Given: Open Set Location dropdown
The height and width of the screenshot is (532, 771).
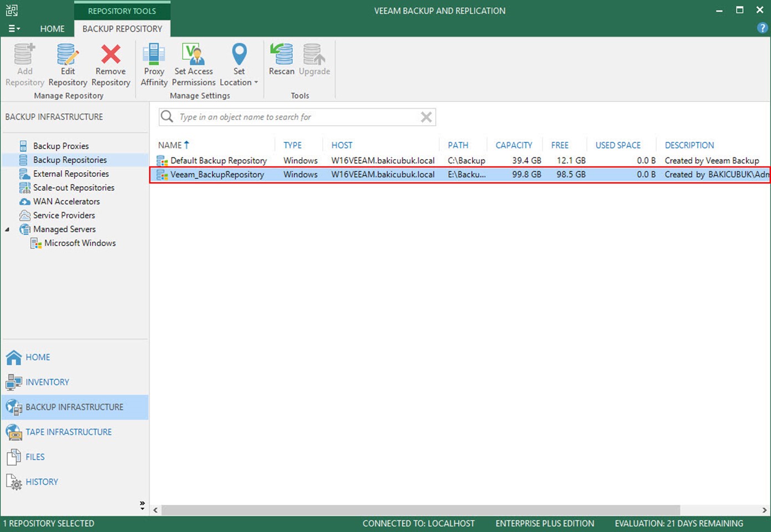Looking at the screenshot, I should 239,65.
